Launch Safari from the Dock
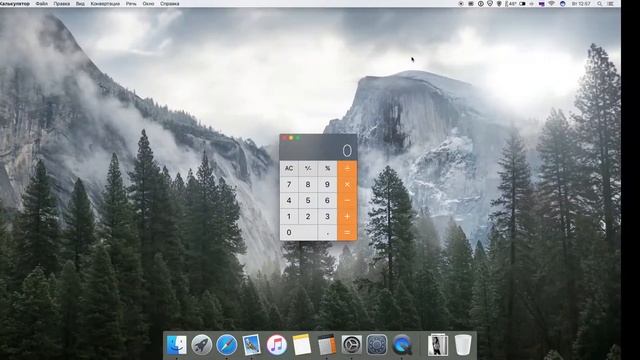The height and width of the screenshot is (360, 640). pos(227,345)
